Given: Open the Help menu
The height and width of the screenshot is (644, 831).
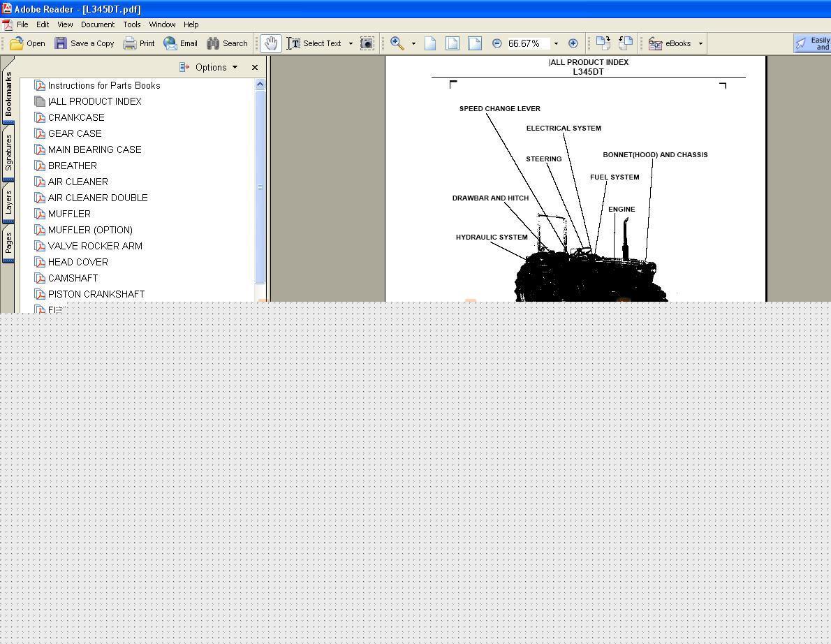Looking at the screenshot, I should point(191,24).
